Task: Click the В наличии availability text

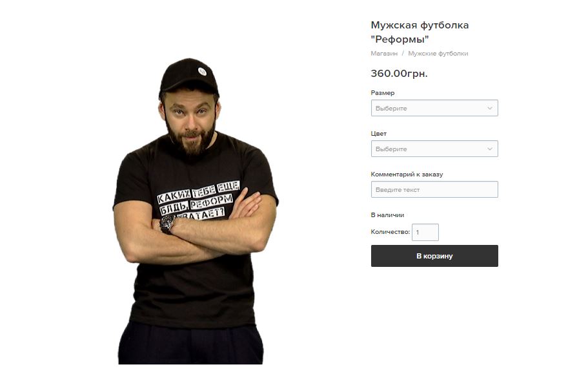Action: point(387,215)
